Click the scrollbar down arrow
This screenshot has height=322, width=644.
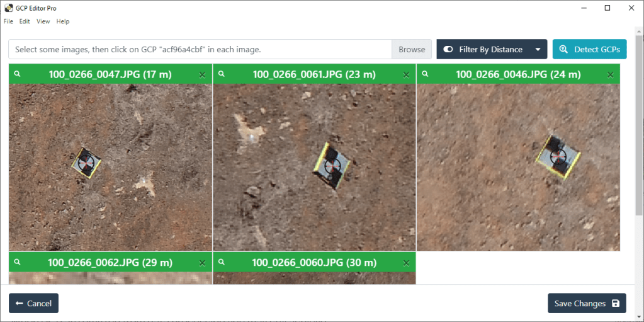point(640,318)
